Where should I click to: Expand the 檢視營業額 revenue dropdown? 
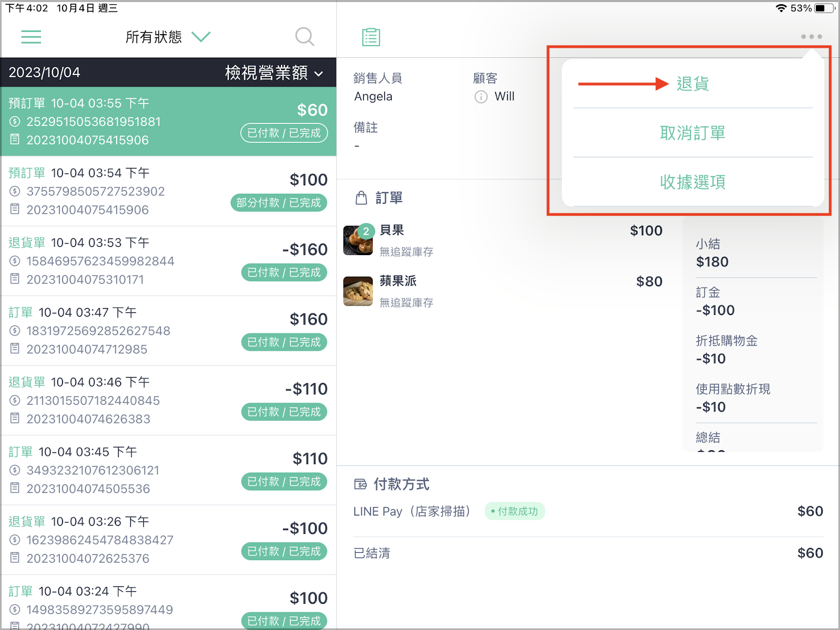tap(274, 72)
